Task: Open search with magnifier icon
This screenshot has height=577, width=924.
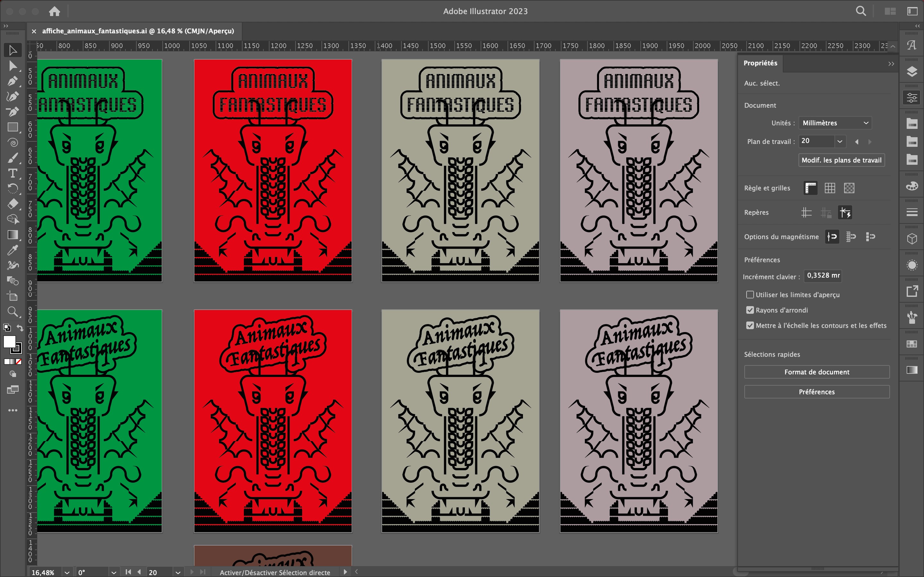Action: [x=860, y=11]
